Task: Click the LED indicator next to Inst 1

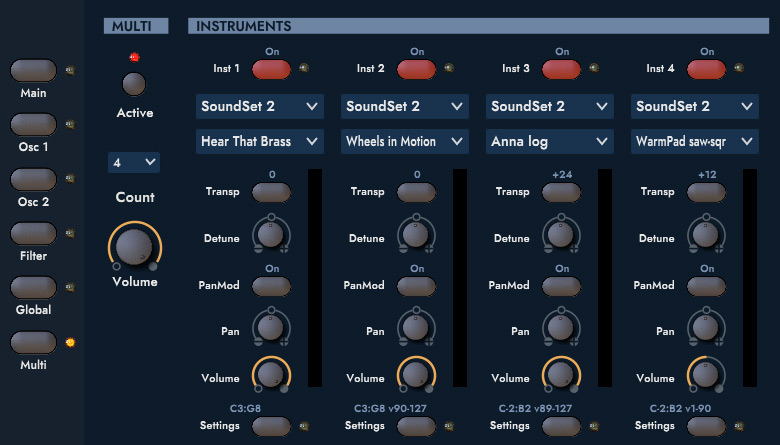Action: point(304,69)
